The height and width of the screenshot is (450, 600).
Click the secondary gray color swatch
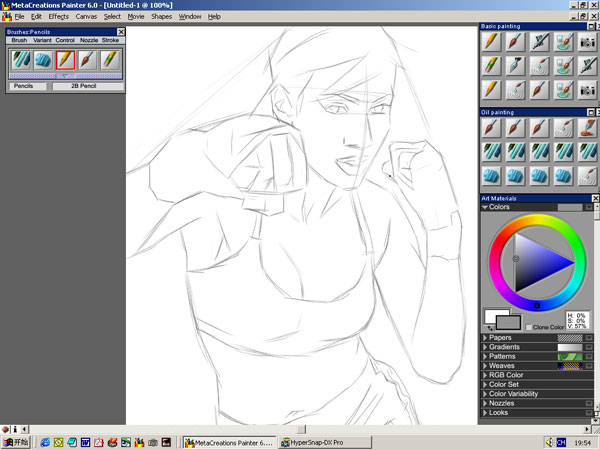[x=509, y=321]
